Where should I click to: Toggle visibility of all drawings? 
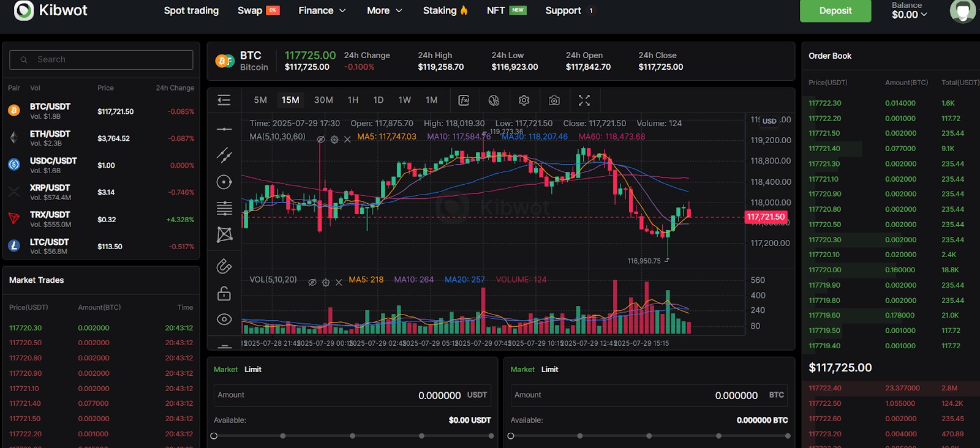coord(224,319)
